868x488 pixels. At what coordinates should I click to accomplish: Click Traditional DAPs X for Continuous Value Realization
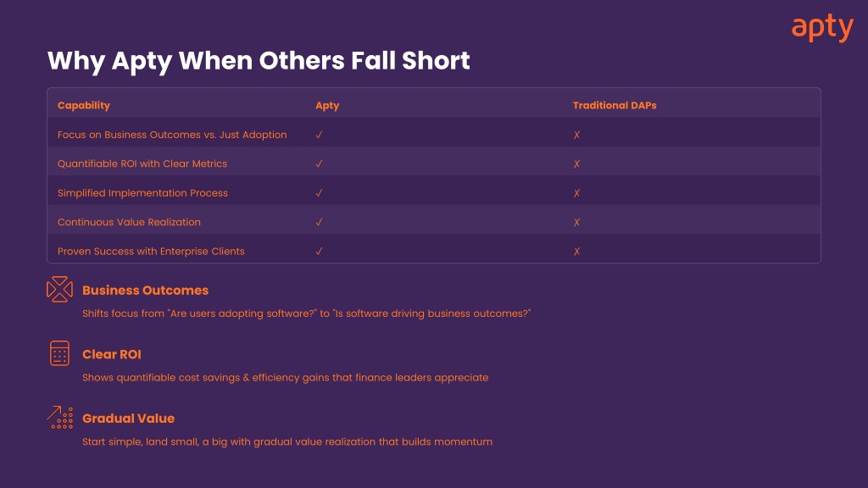click(x=576, y=223)
